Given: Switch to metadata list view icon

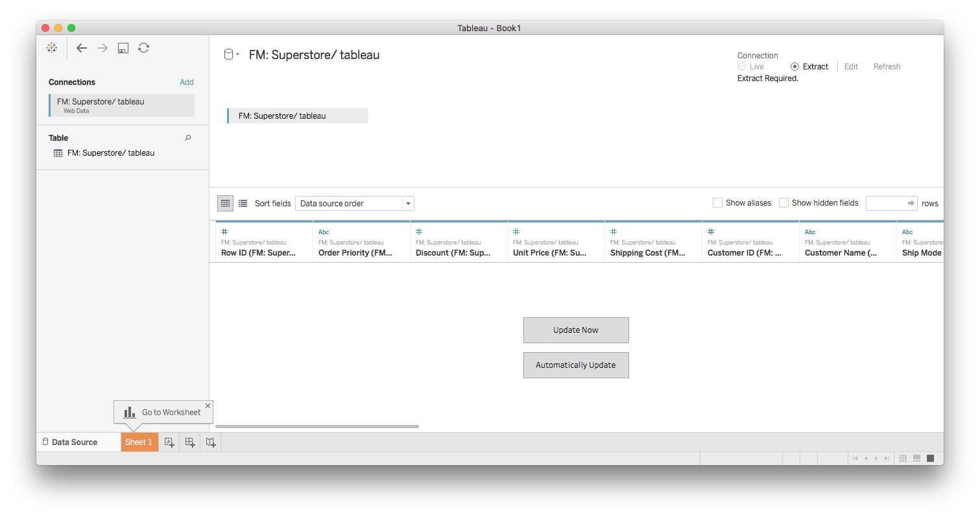Looking at the screenshot, I should 243,204.
